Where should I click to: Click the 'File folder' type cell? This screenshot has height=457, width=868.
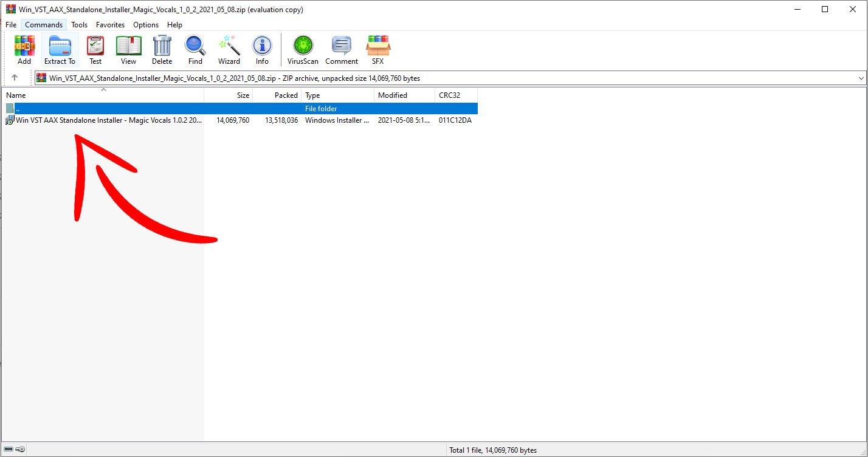coord(321,108)
